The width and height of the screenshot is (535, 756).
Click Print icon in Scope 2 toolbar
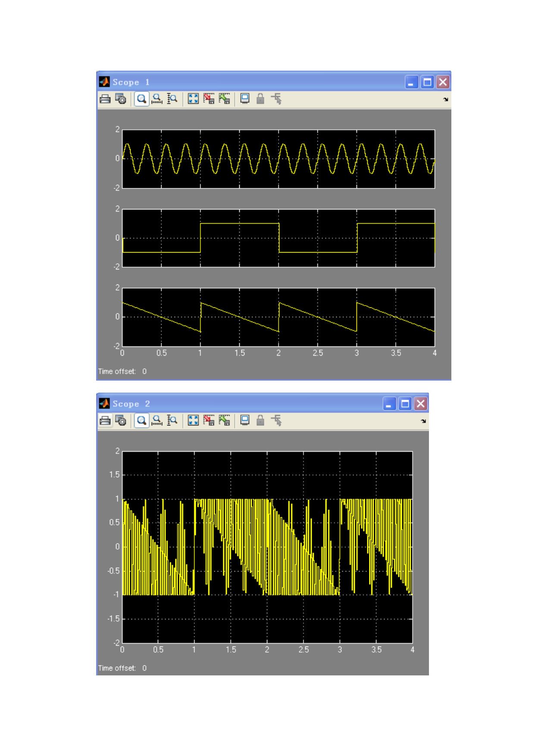(x=105, y=421)
